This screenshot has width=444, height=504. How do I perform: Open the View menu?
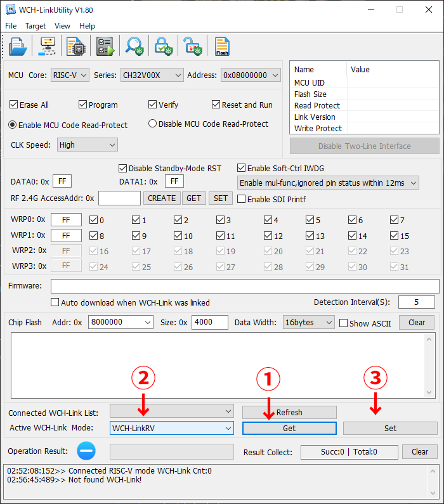[62, 26]
